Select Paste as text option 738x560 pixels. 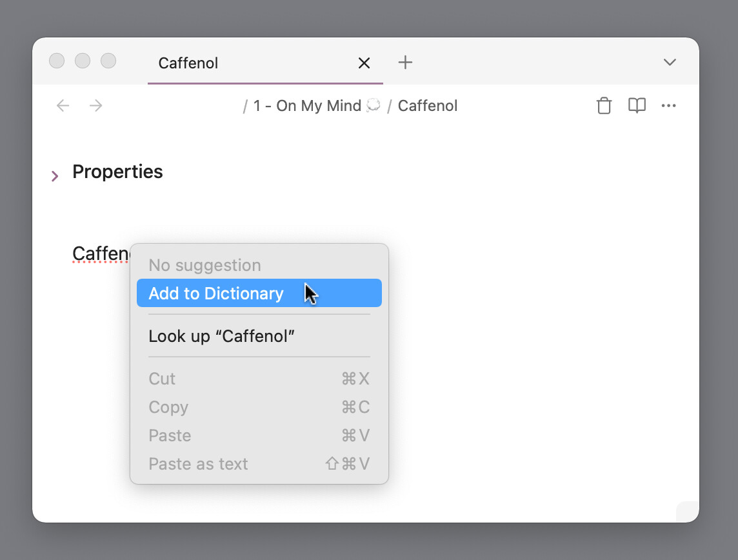(198, 464)
